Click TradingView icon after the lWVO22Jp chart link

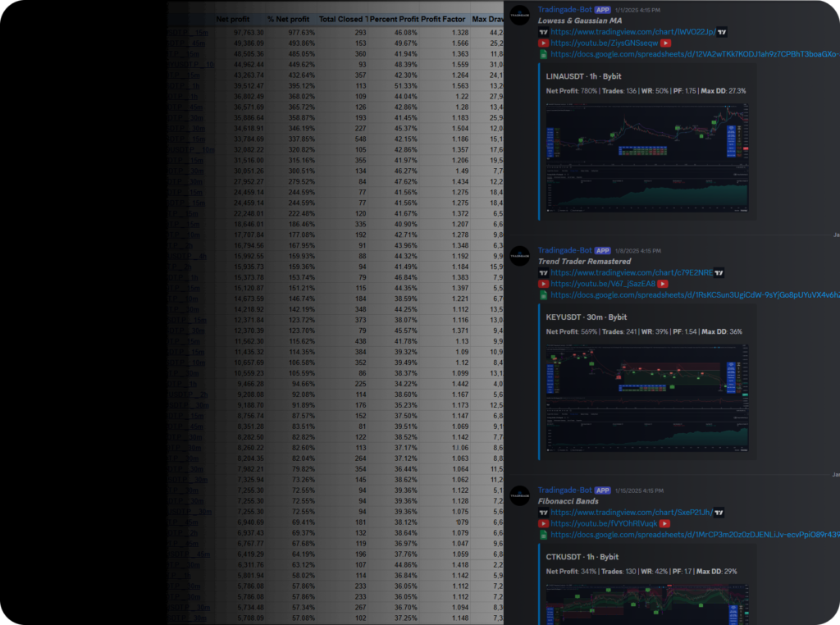pyautogui.click(x=722, y=32)
